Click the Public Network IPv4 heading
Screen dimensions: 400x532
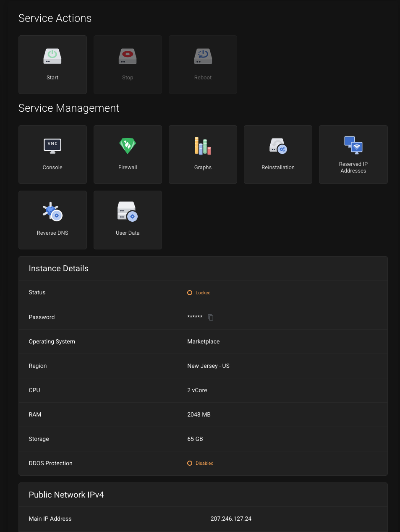click(66, 495)
